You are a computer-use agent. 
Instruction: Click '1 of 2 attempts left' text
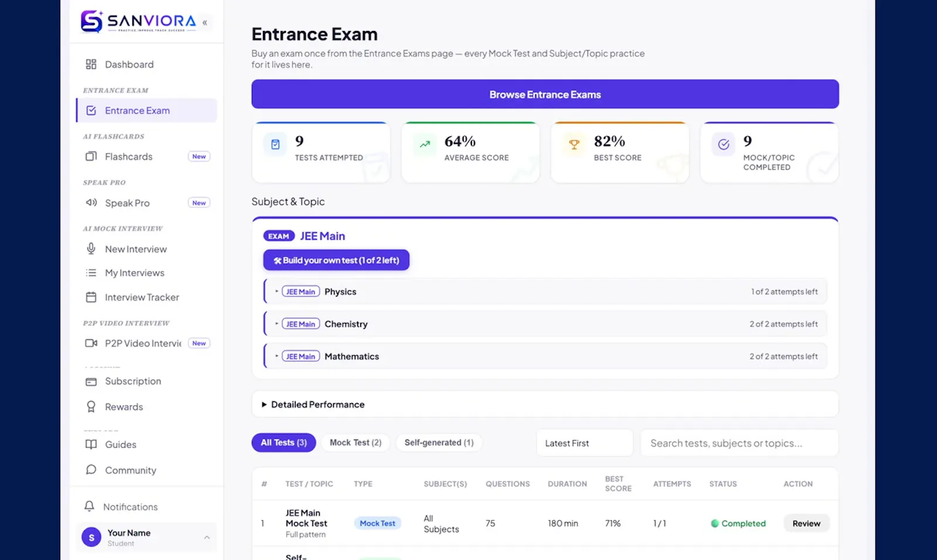click(784, 291)
